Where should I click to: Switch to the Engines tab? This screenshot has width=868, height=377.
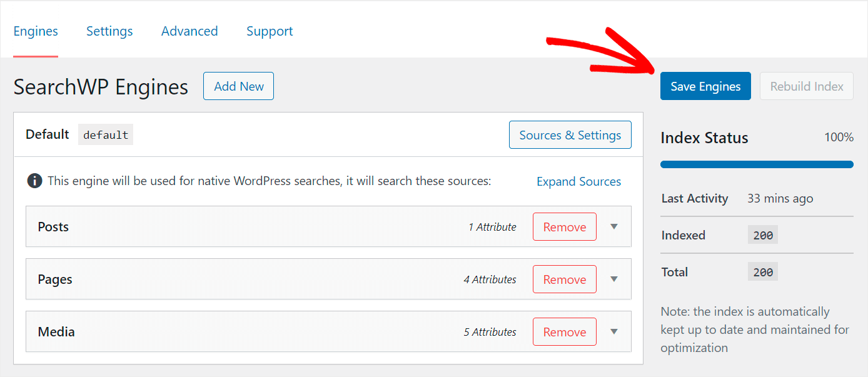tap(36, 31)
